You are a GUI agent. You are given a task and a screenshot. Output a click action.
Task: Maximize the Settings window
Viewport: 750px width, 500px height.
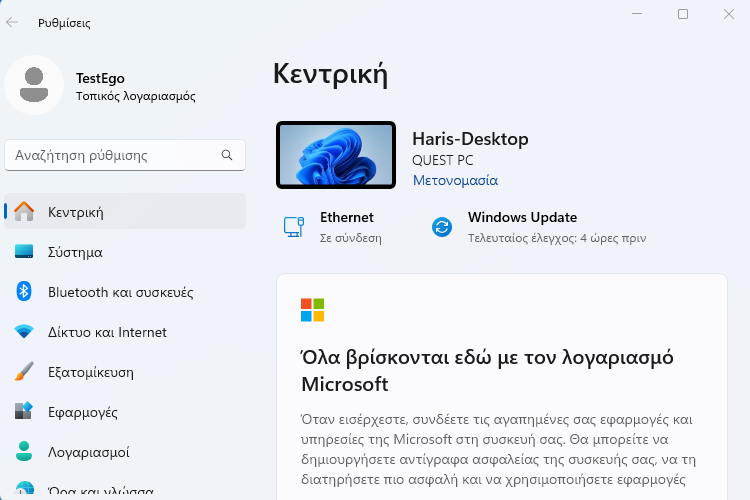[683, 14]
